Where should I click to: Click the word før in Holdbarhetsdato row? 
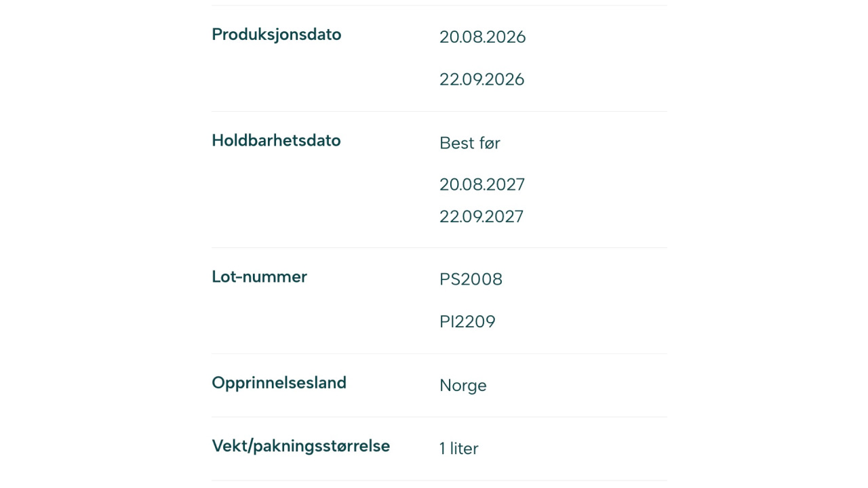point(489,143)
